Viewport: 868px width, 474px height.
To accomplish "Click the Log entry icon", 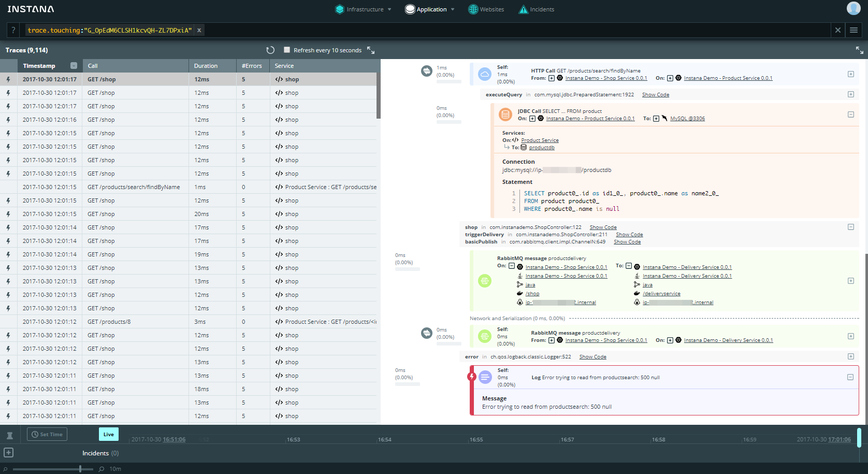I will tap(485, 377).
